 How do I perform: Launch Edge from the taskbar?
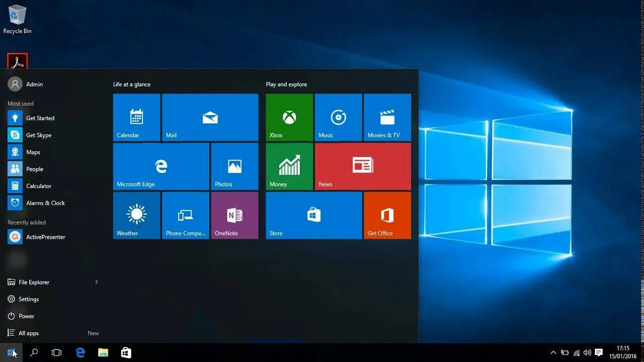[80, 352]
